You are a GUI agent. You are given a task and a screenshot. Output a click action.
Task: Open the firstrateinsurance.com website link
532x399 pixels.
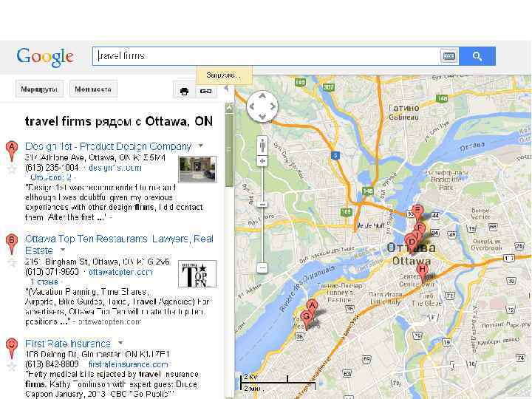129,364
